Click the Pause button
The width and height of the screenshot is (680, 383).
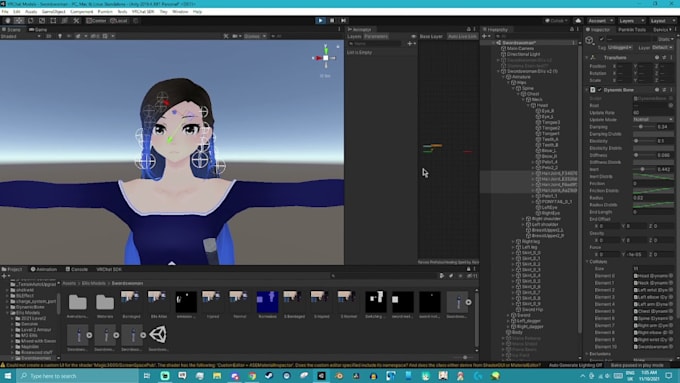click(x=332, y=20)
